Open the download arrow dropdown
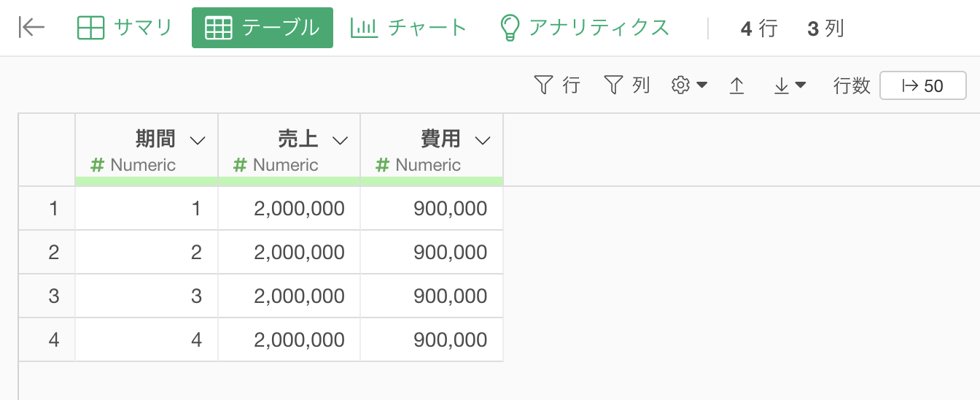This screenshot has width=980, height=400. (789, 85)
